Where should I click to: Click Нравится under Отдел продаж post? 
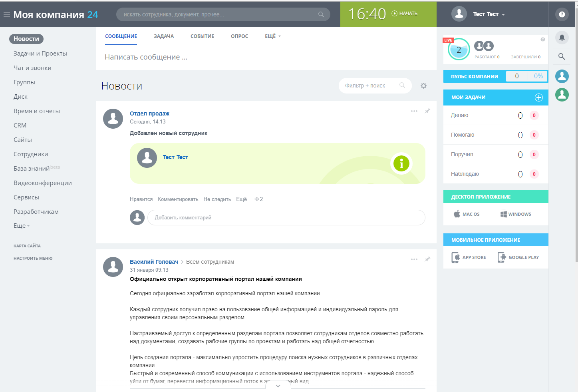tap(141, 199)
